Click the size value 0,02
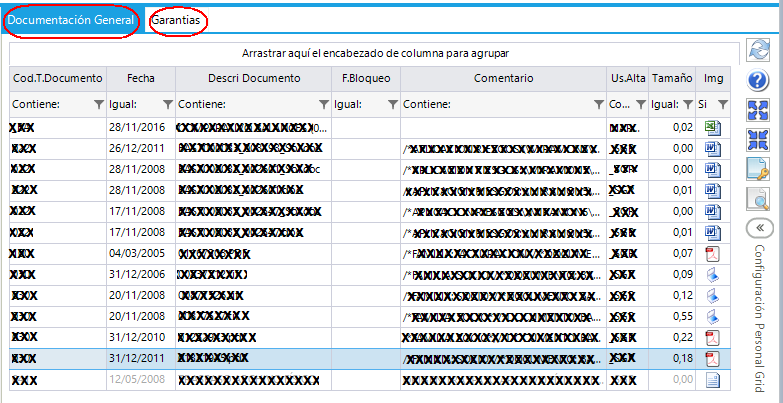The width and height of the screenshot is (783, 403). point(683,128)
